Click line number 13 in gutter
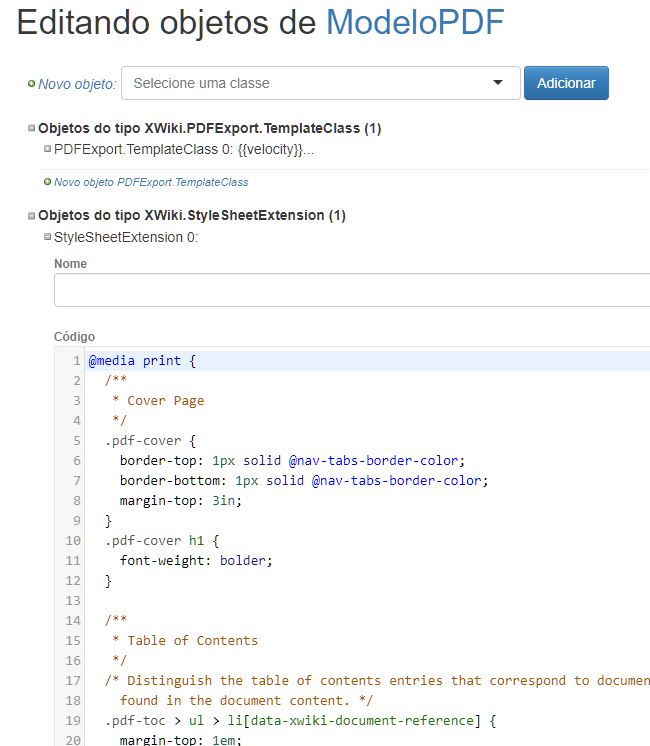 pos(73,600)
